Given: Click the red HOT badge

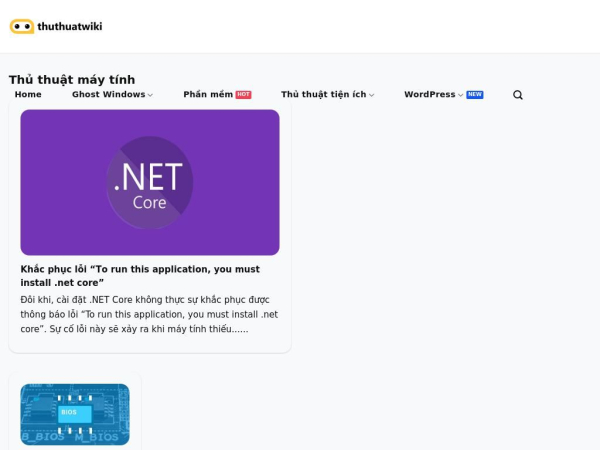Looking at the screenshot, I should (x=243, y=95).
